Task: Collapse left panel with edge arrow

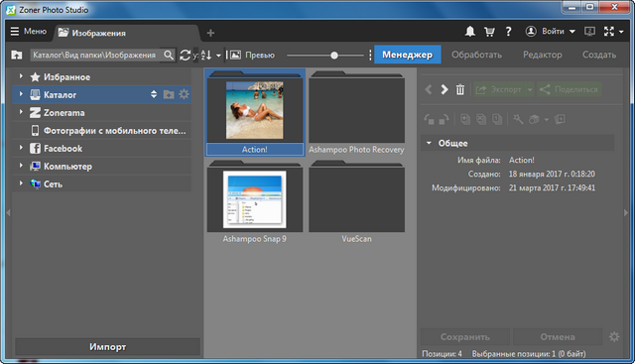Action: 8,212
